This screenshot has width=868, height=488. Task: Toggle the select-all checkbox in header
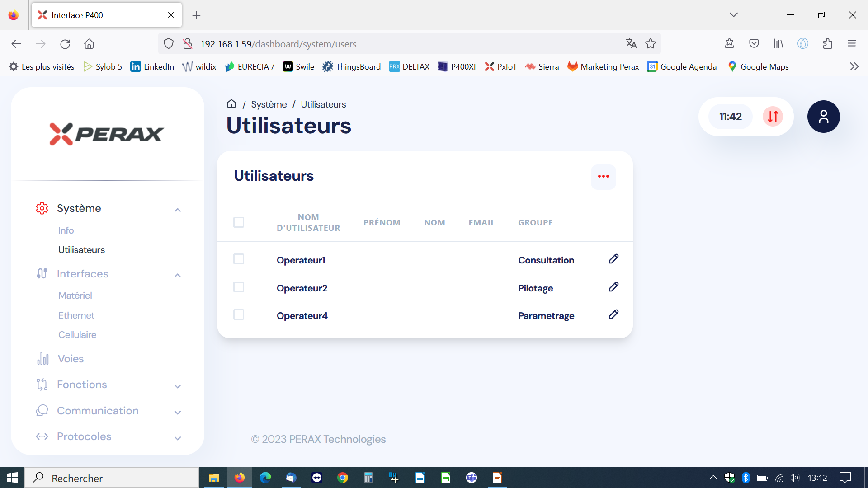click(x=238, y=222)
